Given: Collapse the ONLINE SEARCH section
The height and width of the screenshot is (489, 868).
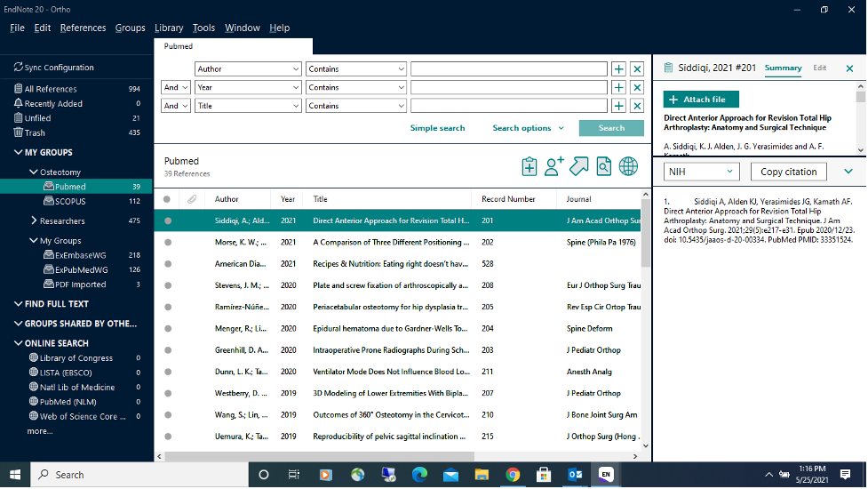Looking at the screenshot, I should click(x=19, y=343).
